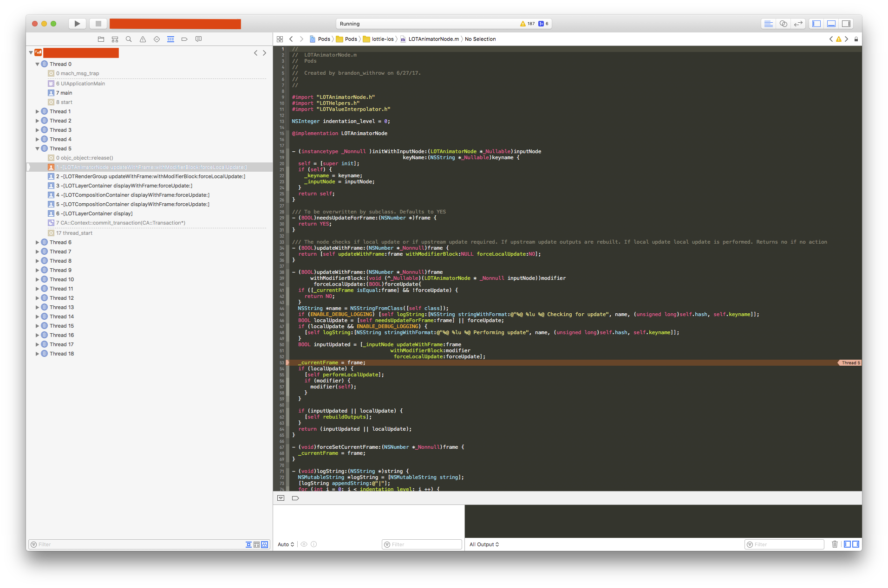Select frame 2 LOTRenderGroup updateWithFrame

point(150,176)
